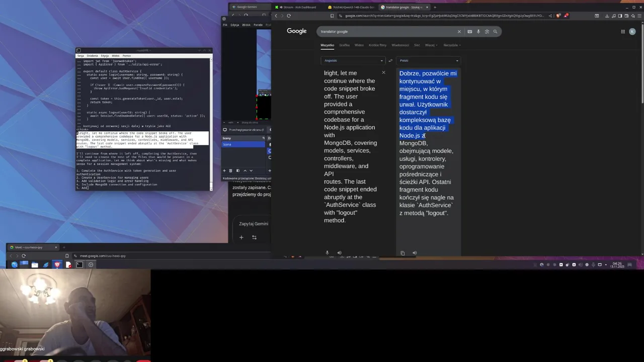The image size is (644, 362).
Task: Reload the Google search page
Action: [x=289, y=16]
